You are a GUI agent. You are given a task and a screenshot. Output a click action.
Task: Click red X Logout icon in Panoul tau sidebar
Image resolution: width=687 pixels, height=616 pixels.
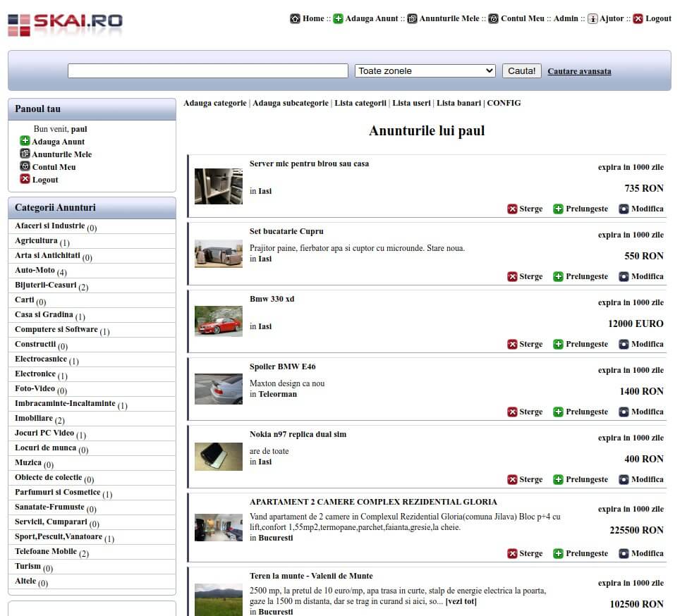click(25, 178)
